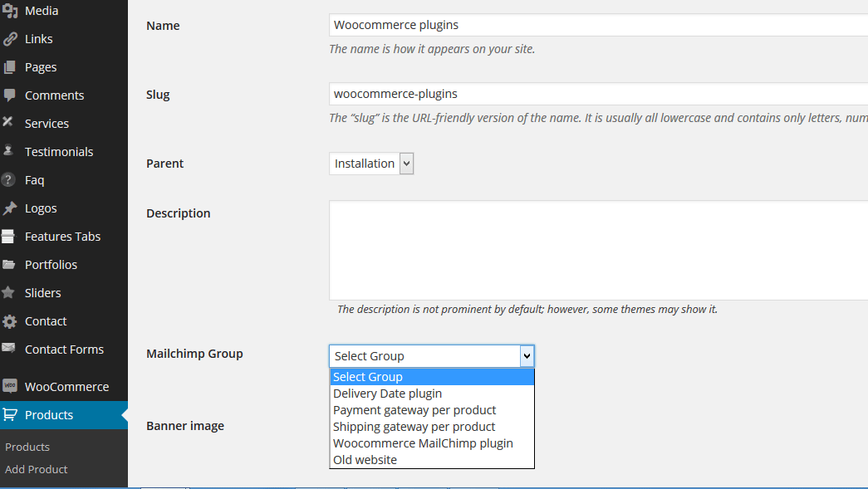Image resolution: width=868 pixels, height=489 pixels.
Task: Click the Links chain icon
Action: 10,39
